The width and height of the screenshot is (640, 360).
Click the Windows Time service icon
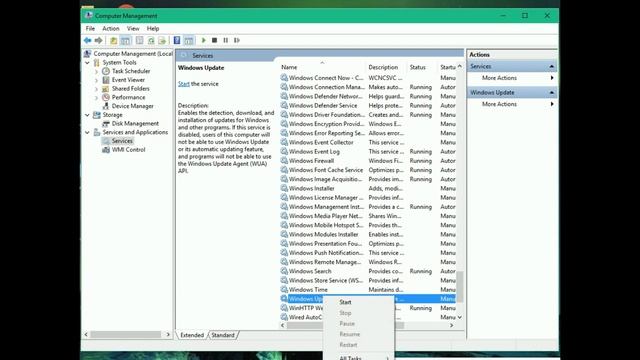click(x=284, y=289)
